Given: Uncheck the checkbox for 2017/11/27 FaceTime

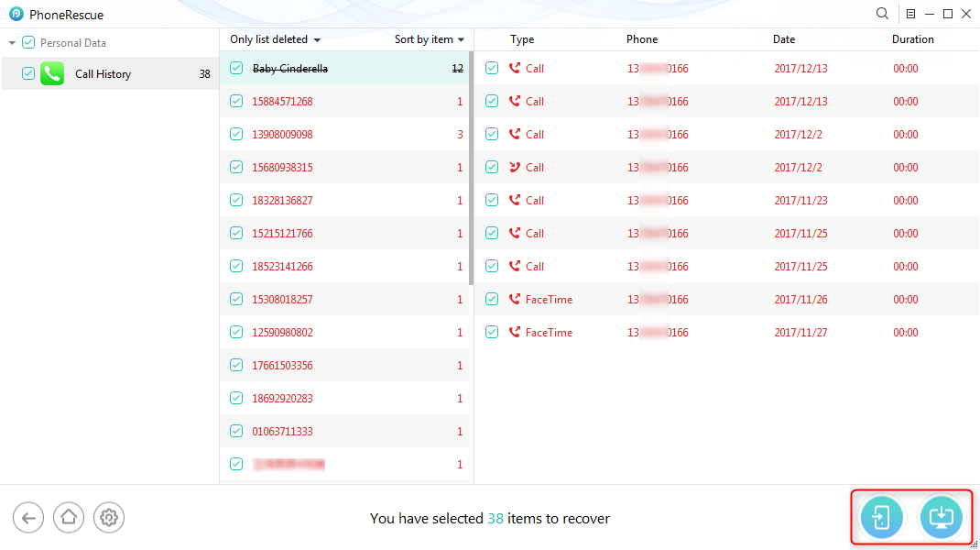Looking at the screenshot, I should 492,332.
